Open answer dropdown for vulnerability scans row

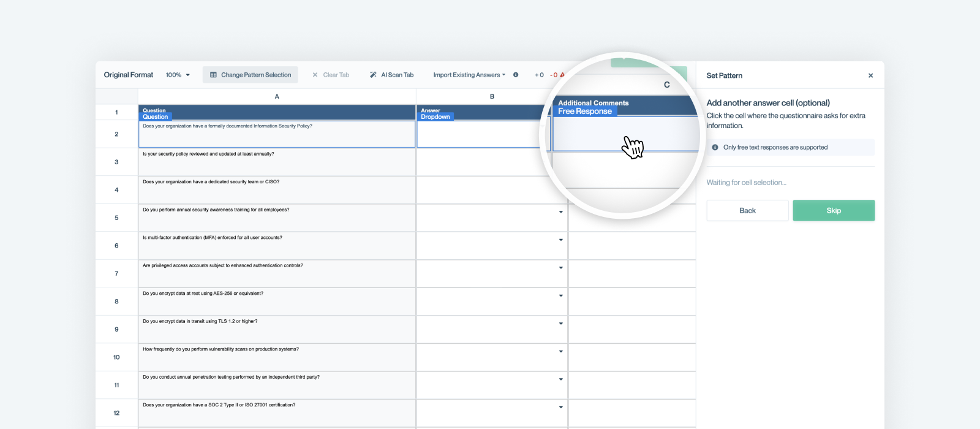560,351
